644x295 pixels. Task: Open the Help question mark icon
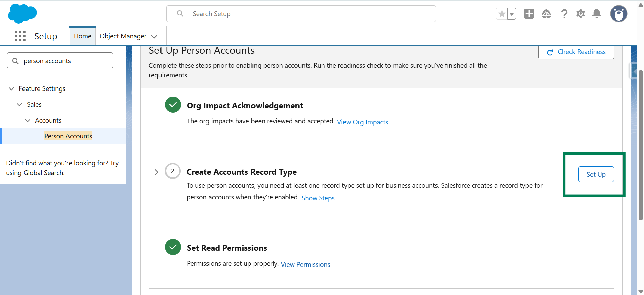[564, 14]
